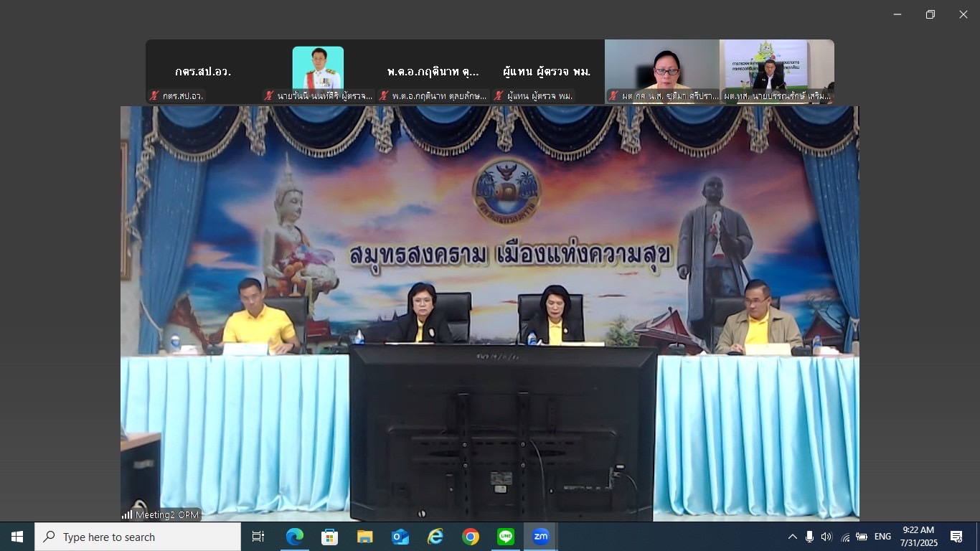Open the clock showing 9:22 AM

pyautogui.click(x=918, y=537)
